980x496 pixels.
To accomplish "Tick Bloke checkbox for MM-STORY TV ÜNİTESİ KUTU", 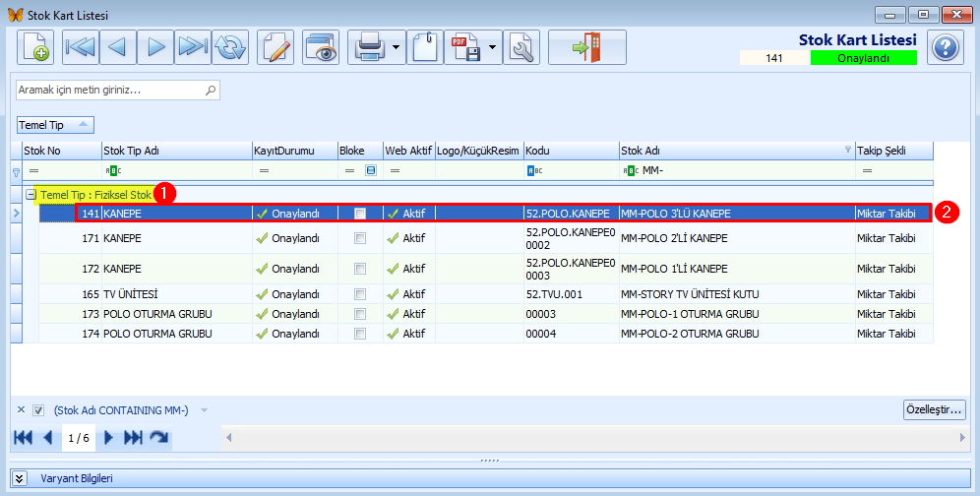I will pyautogui.click(x=360, y=294).
